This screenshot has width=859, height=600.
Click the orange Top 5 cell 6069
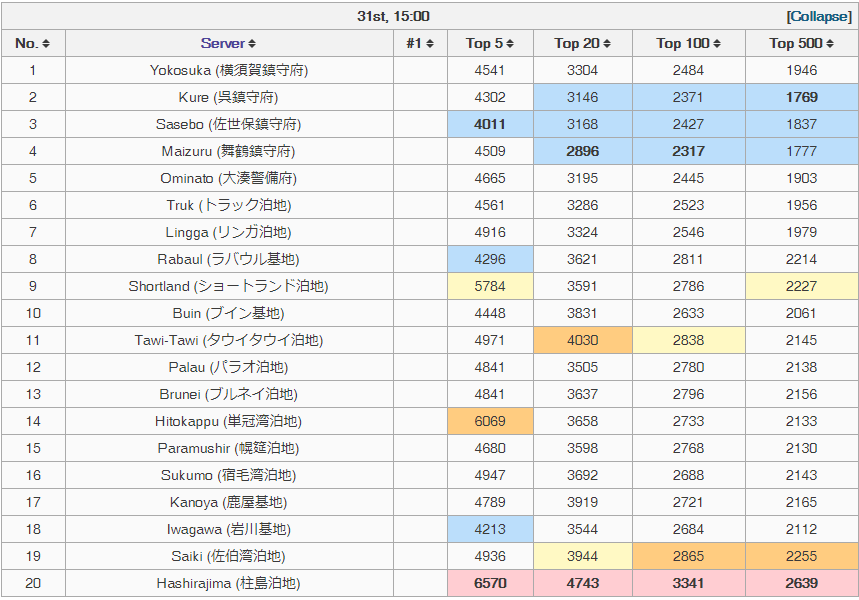click(x=490, y=421)
